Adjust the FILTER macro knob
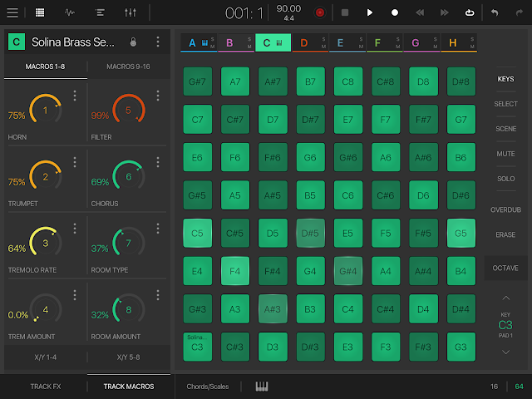 [127, 110]
